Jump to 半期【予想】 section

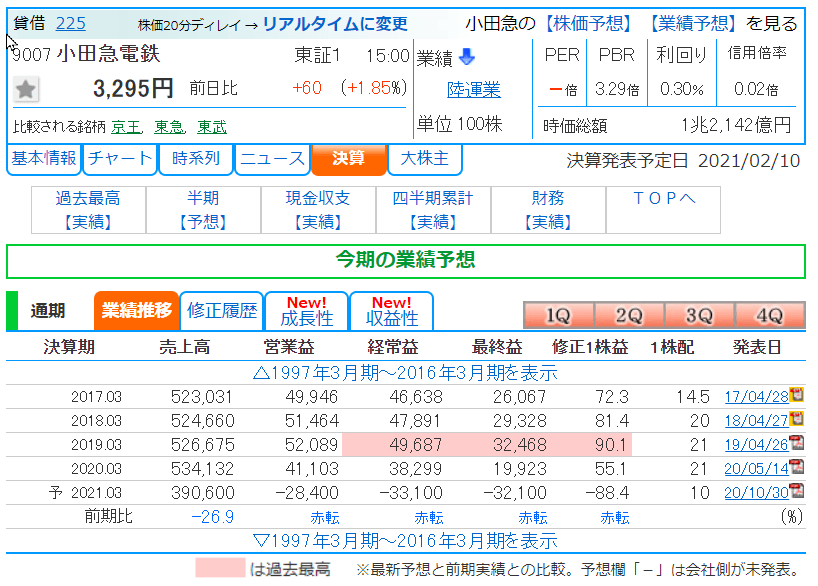[203, 210]
